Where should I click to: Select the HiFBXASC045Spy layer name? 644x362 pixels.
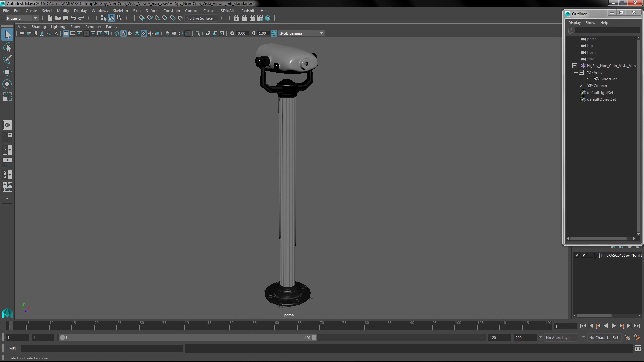[621, 255]
